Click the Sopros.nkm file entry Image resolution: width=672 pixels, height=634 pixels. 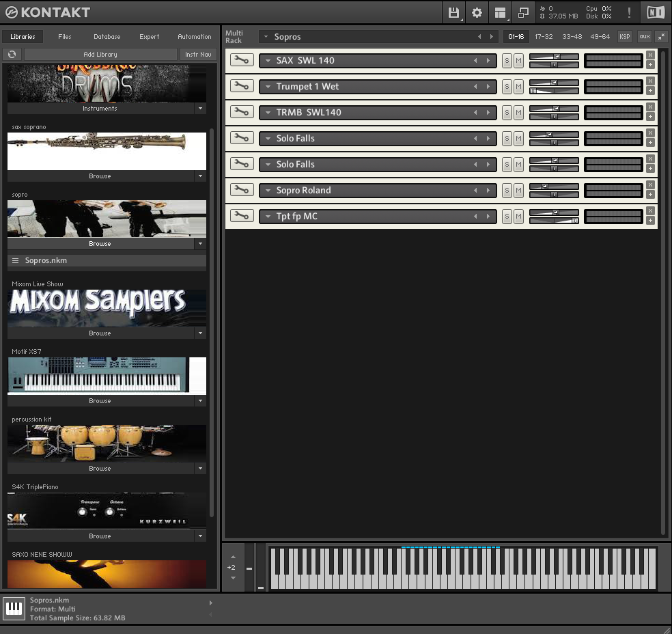107,260
